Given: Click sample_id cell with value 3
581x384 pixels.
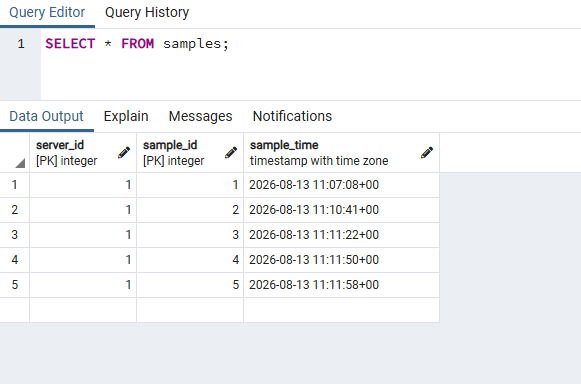Looking at the screenshot, I should coord(190,235).
